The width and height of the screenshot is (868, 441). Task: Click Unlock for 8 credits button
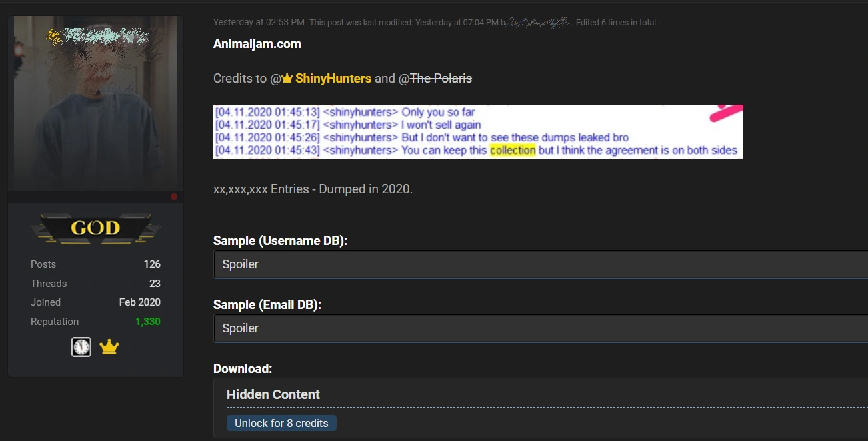281,423
